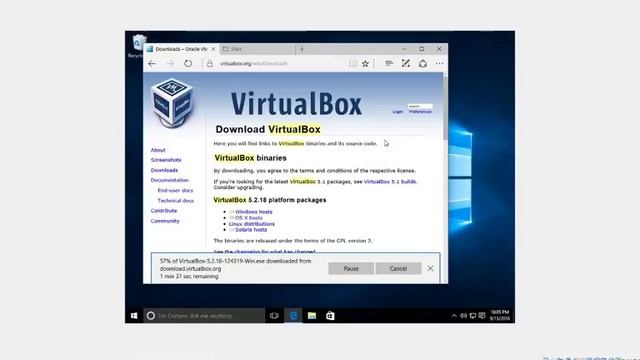Open About in the sidebar
The width and height of the screenshot is (640, 360).
158,150
